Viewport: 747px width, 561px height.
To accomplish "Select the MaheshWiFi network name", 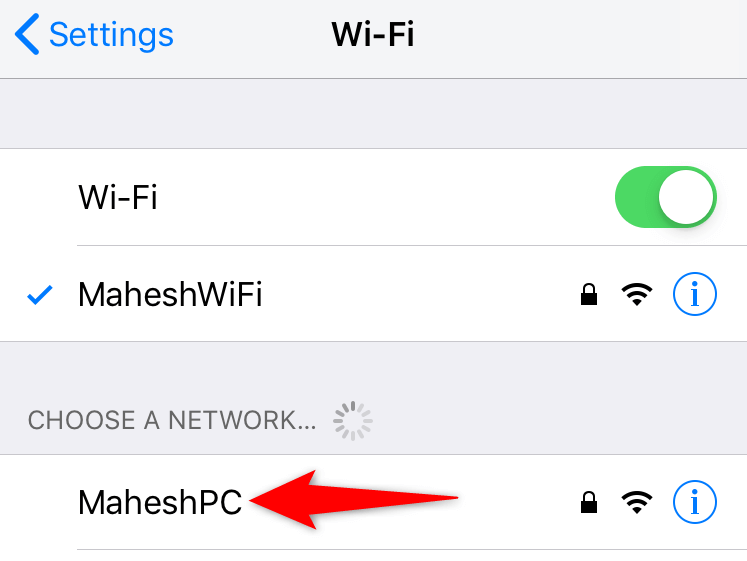I will coord(170,294).
